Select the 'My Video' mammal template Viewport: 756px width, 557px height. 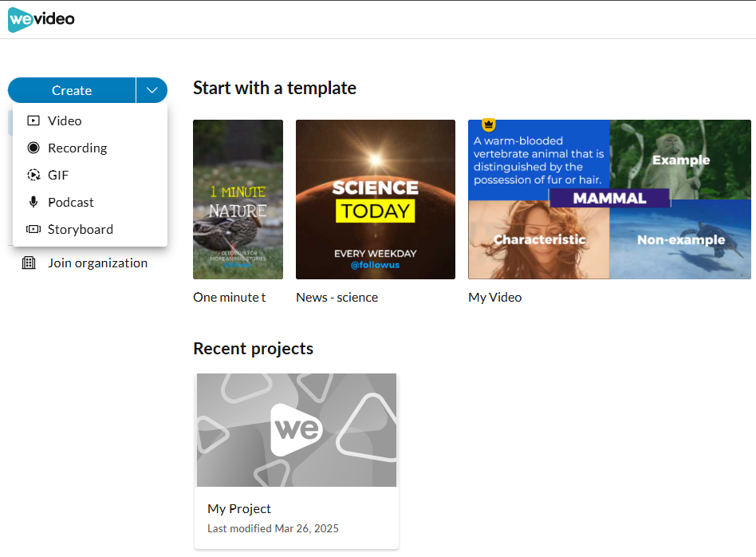point(608,199)
